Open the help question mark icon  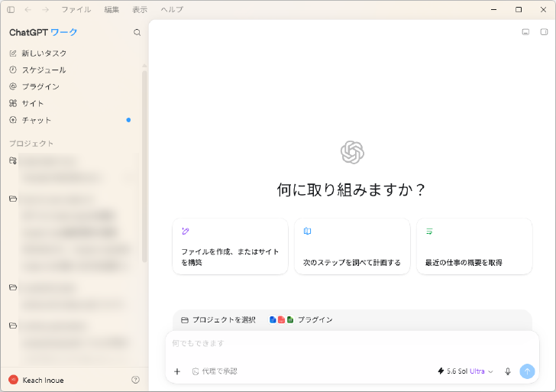(135, 380)
